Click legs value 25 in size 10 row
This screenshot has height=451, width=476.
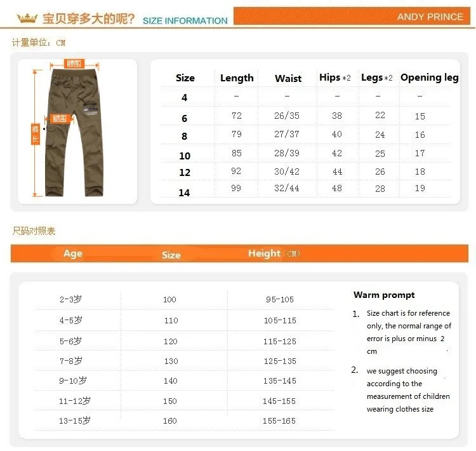click(x=380, y=154)
